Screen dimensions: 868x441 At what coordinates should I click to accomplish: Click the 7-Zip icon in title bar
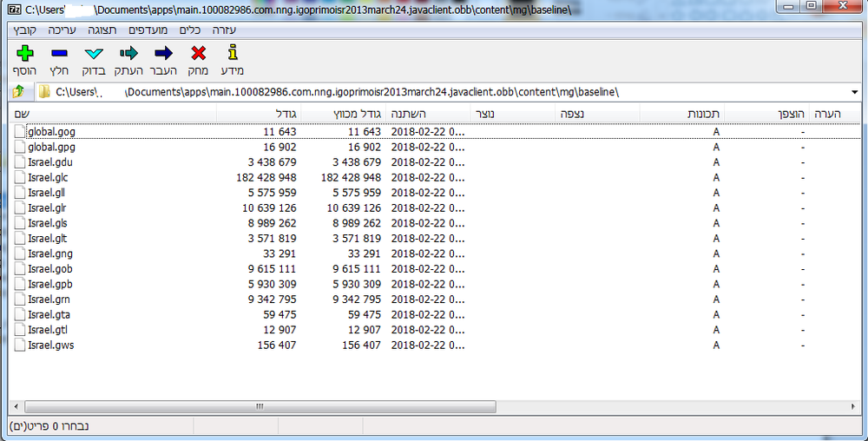coord(15,10)
